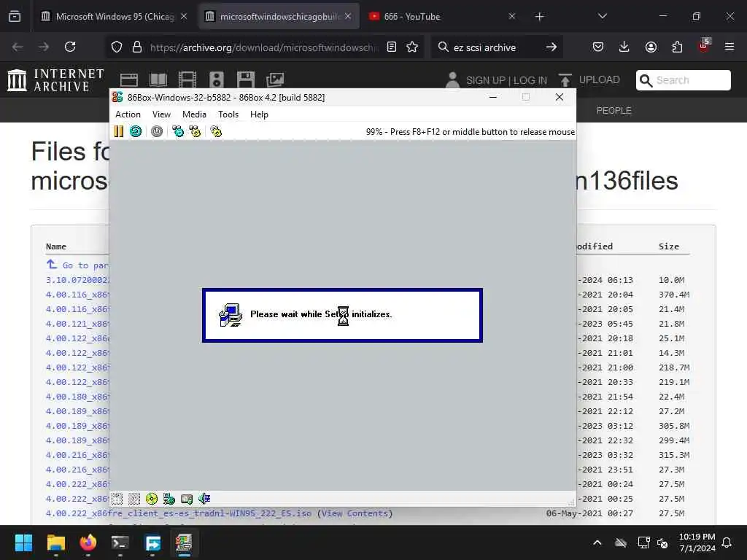The width and height of the screenshot is (747, 560).
Task: Show hidden system tray icons chevron
Action: [597, 542]
